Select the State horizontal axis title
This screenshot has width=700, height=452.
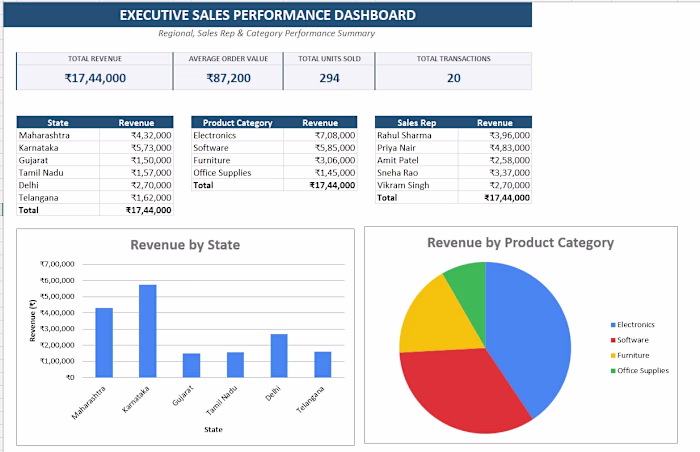click(x=213, y=430)
